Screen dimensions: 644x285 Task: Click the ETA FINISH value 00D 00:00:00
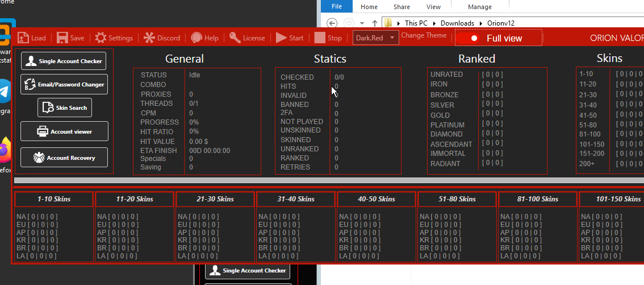[210, 151]
